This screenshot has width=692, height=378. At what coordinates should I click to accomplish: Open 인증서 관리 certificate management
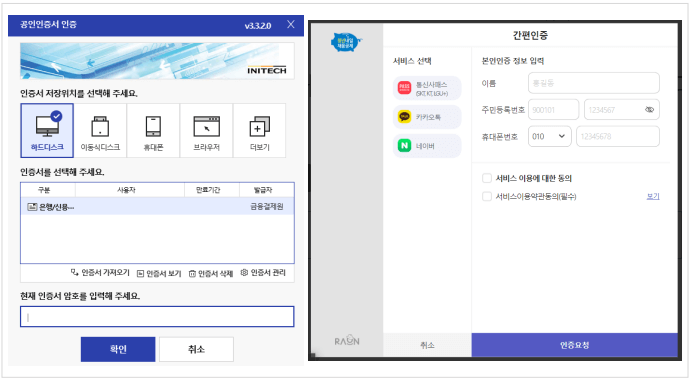coord(263,273)
